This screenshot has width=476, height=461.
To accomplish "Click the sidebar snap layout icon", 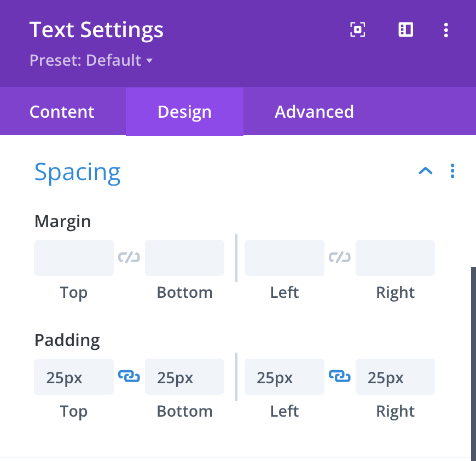I will click(405, 30).
